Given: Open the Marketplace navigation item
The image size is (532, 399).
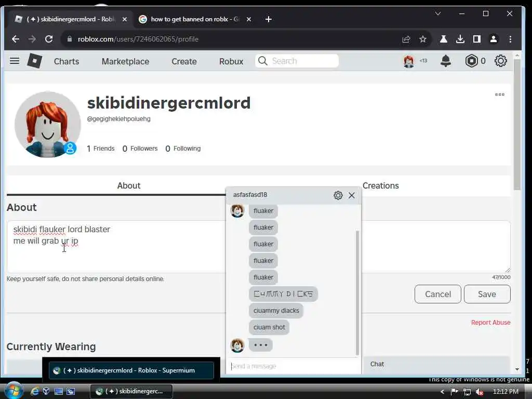Looking at the screenshot, I should (126, 61).
